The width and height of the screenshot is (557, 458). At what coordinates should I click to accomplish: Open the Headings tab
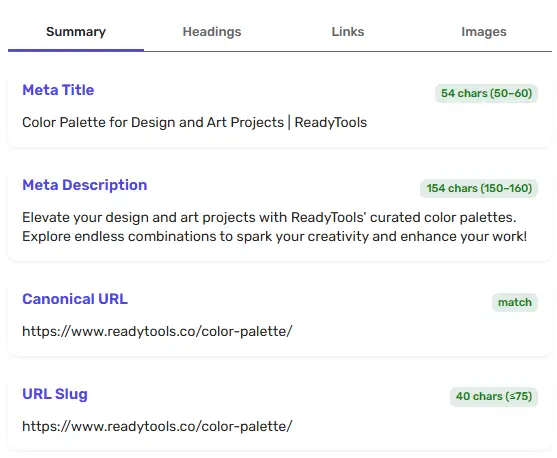click(x=212, y=32)
